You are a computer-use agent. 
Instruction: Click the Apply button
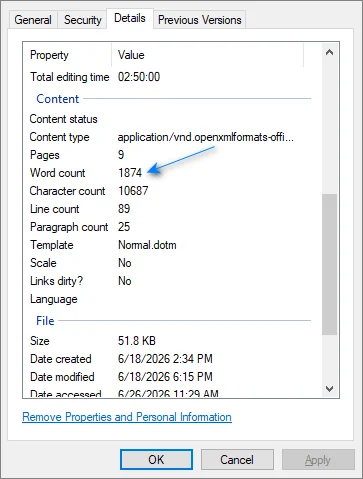coord(318,460)
